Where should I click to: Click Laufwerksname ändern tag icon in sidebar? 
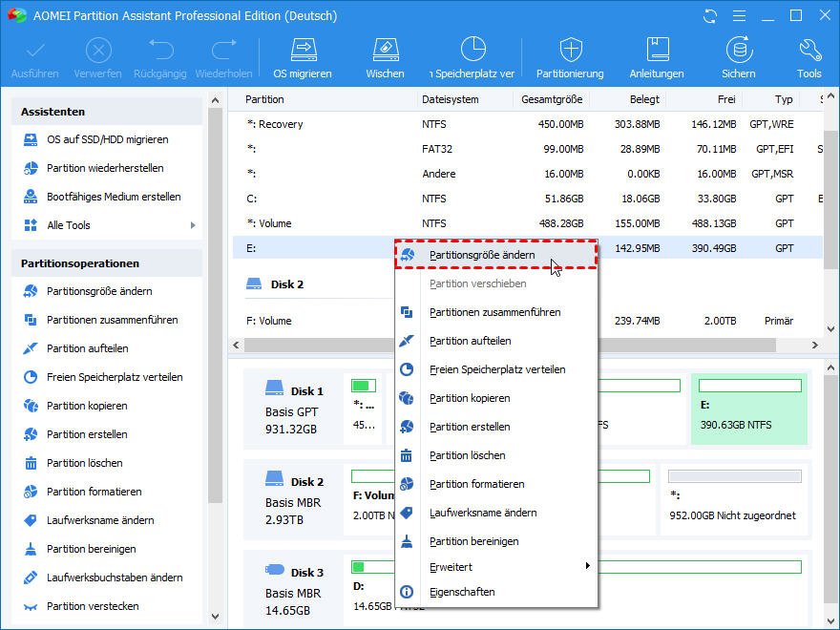pos(31,520)
